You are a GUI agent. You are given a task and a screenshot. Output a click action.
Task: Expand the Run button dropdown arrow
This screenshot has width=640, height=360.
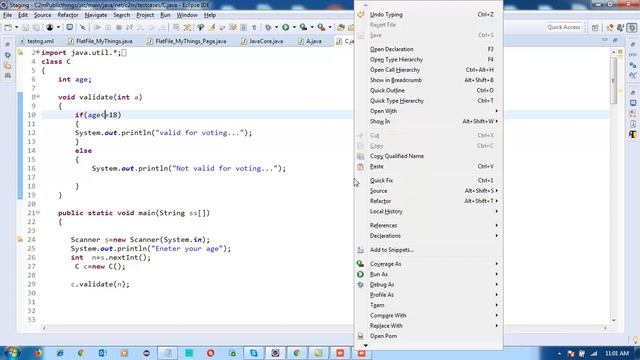(x=294, y=27)
